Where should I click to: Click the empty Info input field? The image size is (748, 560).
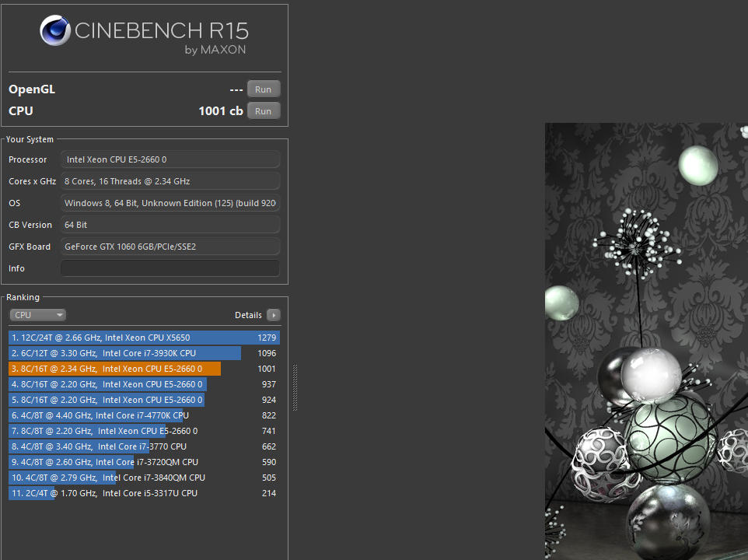(x=170, y=268)
